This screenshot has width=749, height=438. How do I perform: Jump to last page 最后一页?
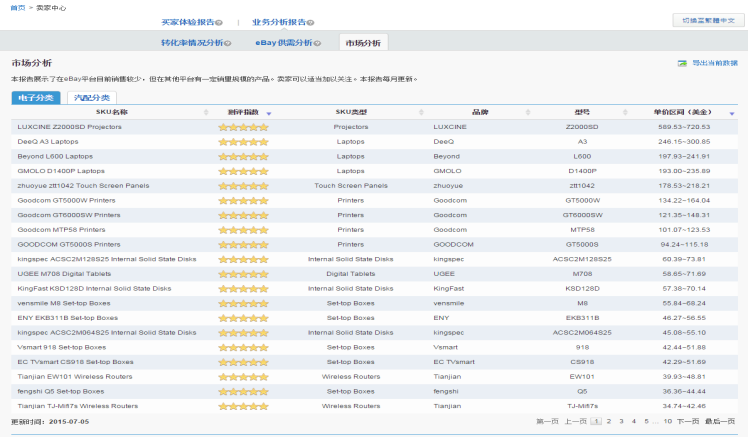point(720,421)
